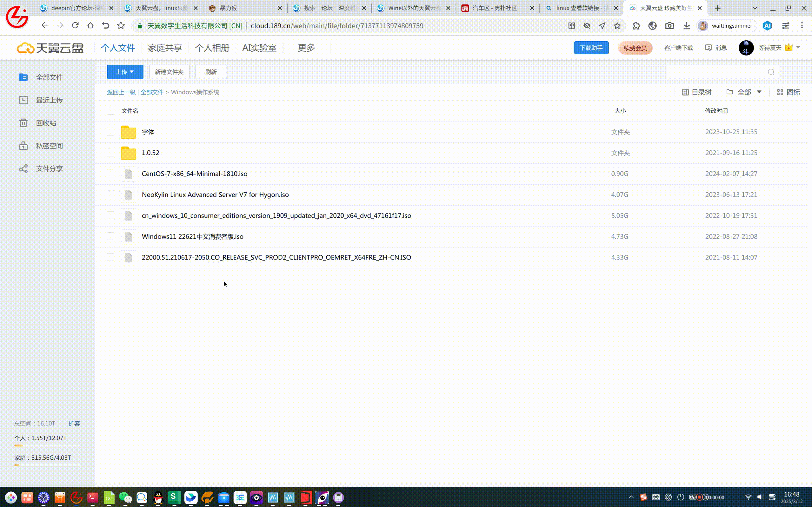This screenshot has width=812, height=507.
Task: Expand the system tray hidden icons arrow
Action: [x=631, y=497]
